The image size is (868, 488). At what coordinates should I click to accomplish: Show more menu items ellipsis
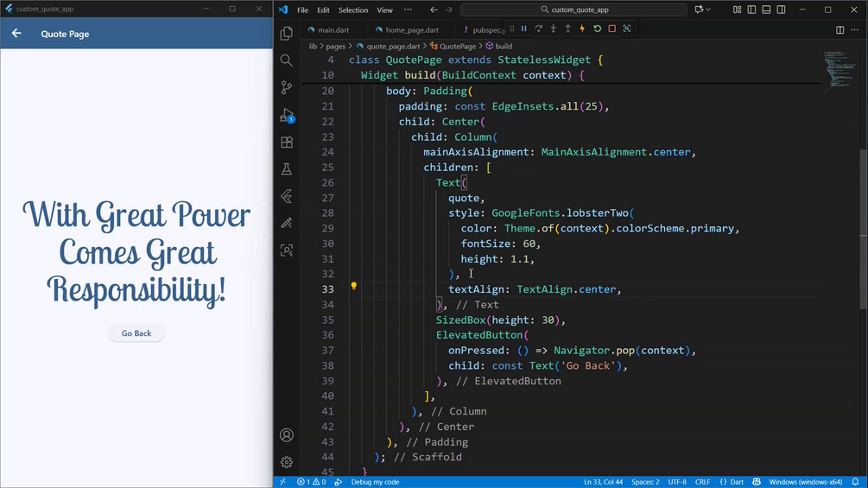pos(408,10)
